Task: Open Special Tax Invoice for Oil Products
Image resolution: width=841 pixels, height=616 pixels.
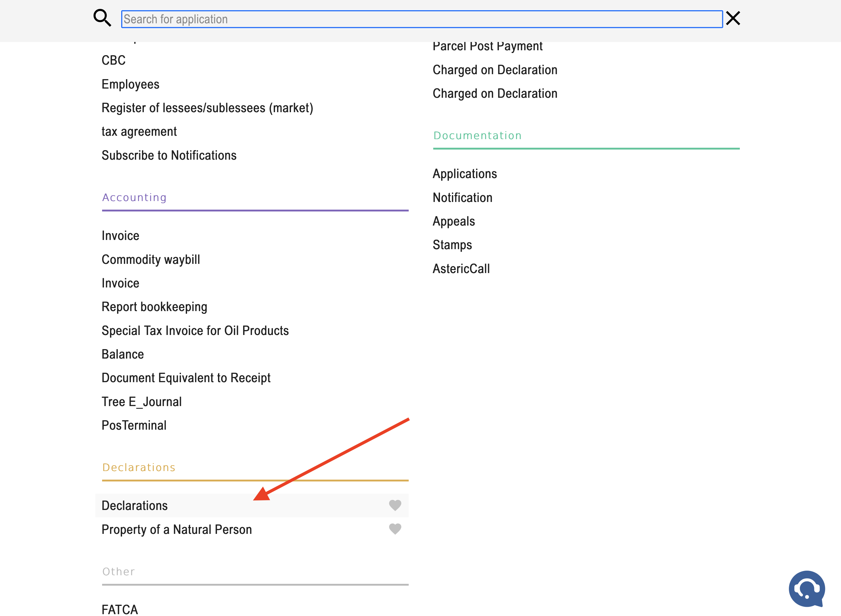Action: point(195,331)
